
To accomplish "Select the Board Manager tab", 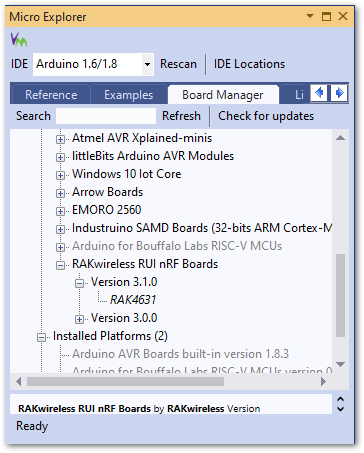I will click(x=223, y=95).
